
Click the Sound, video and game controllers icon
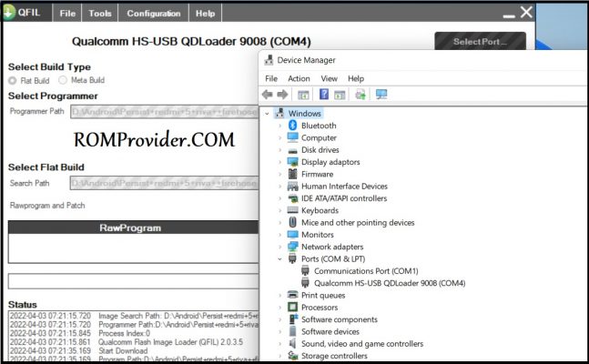click(292, 343)
